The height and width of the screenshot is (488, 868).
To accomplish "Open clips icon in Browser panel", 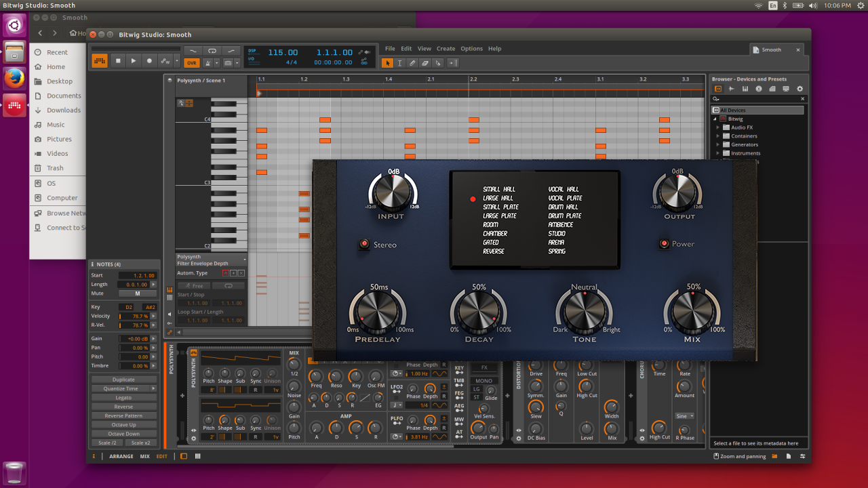I will 772,89.
